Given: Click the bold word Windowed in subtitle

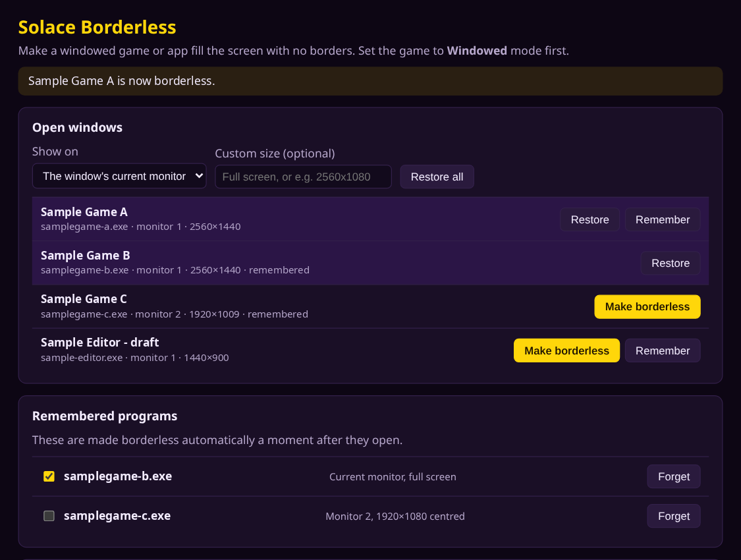Looking at the screenshot, I should tap(477, 51).
